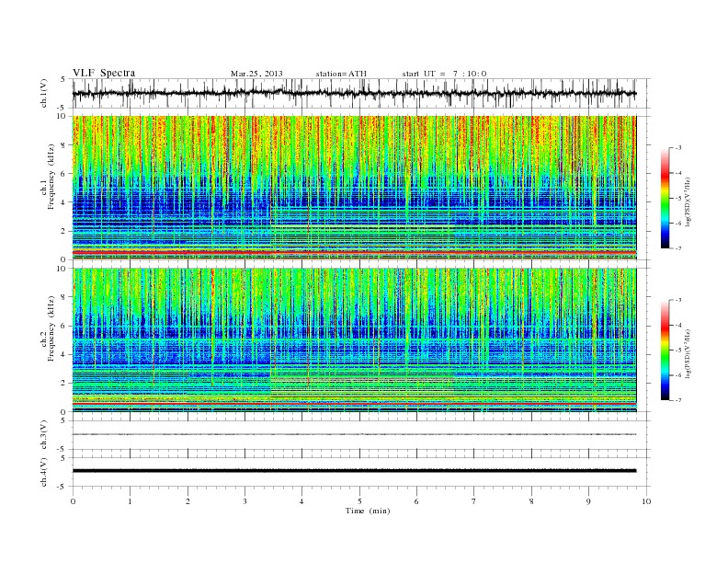Click the time axis tick label "8"

[x=531, y=501]
